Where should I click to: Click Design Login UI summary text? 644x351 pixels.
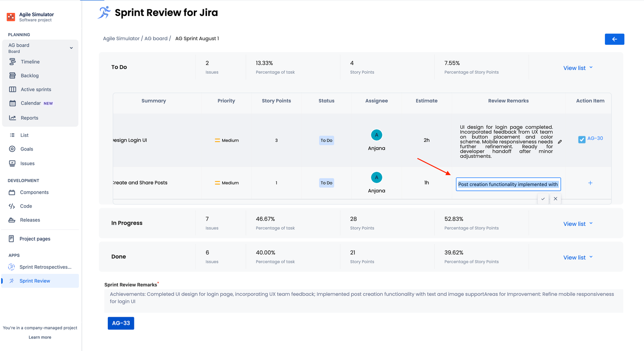130,140
